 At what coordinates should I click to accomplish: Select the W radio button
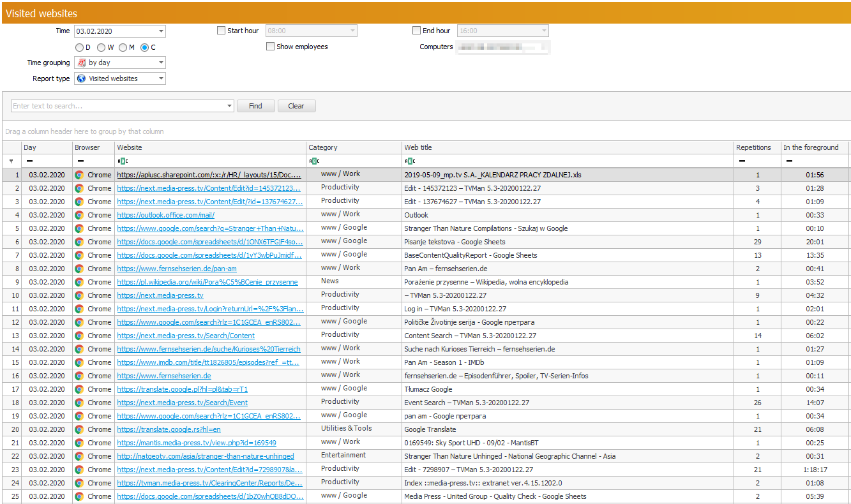pos(101,47)
